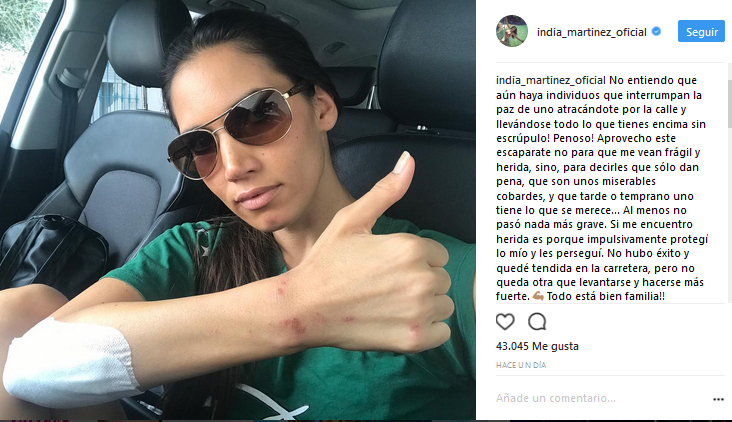732x422 pixels.
Task: Open the three-dots more options menu
Action: pos(718,399)
